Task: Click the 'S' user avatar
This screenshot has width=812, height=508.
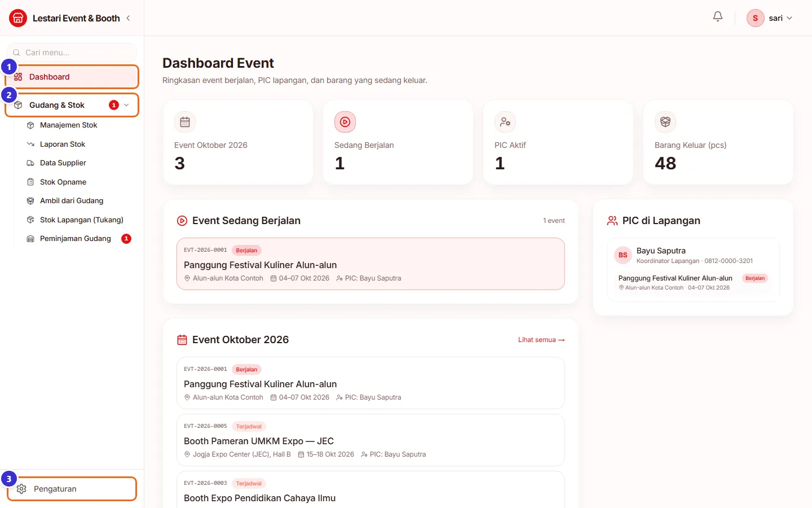Action: [755, 18]
